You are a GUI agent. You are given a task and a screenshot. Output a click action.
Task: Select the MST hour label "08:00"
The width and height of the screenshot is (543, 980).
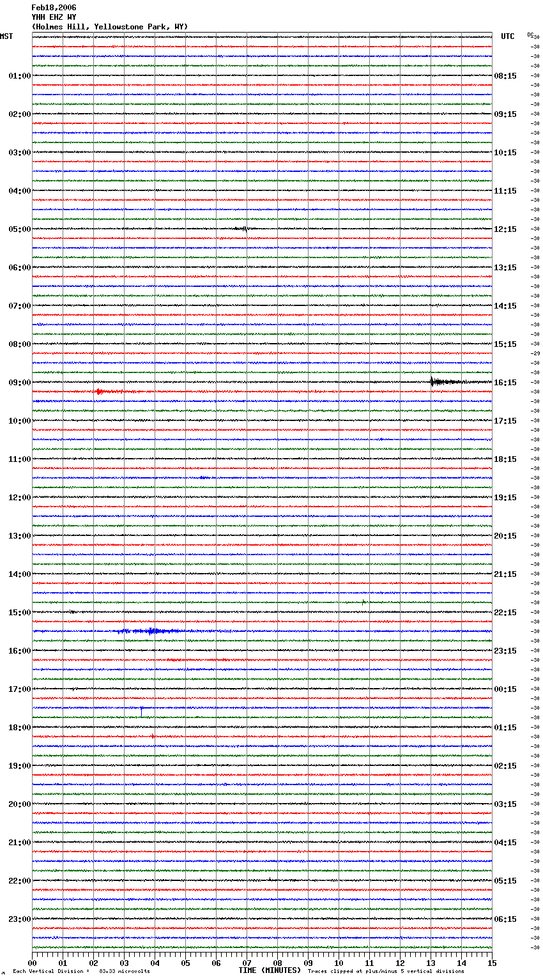click(x=20, y=344)
